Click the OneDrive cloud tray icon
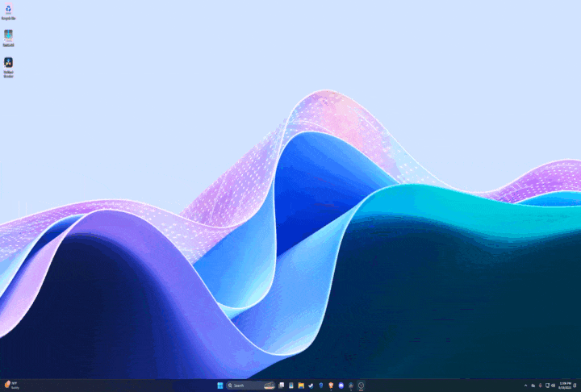Image resolution: width=581 pixels, height=392 pixels. pyautogui.click(x=533, y=386)
